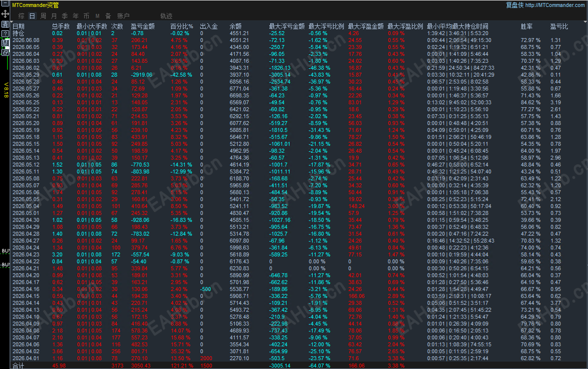
Task: Switch to the 备 tab
Action: [x=108, y=16]
